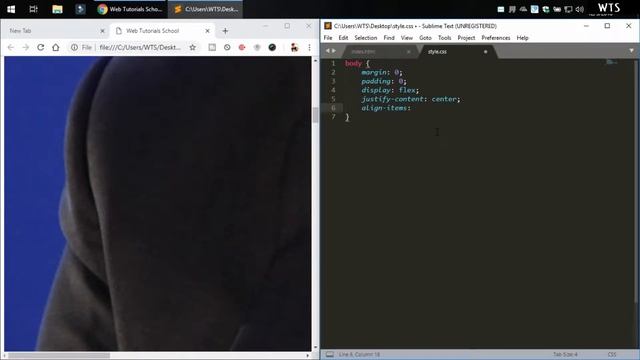Screen dimensions: 640x360
Task: Click the Line and Column status text
Action: pyautogui.click(x=359, y=354)
